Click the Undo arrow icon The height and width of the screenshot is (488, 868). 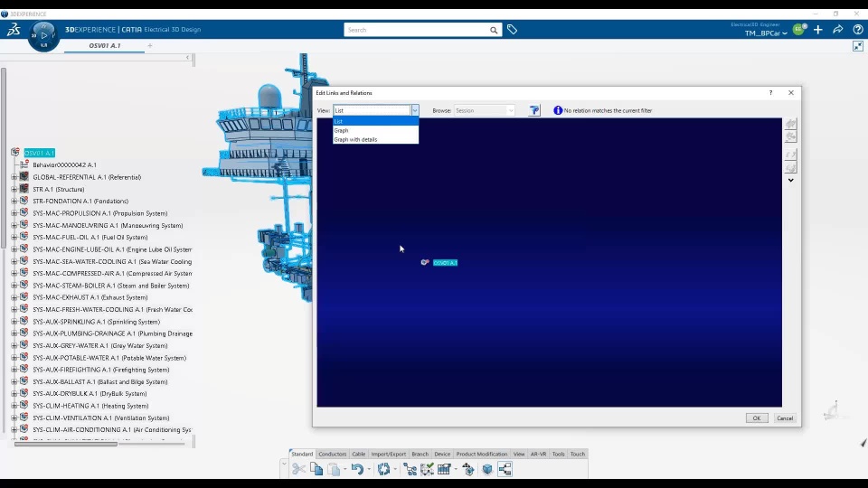(x=357, y=469)
